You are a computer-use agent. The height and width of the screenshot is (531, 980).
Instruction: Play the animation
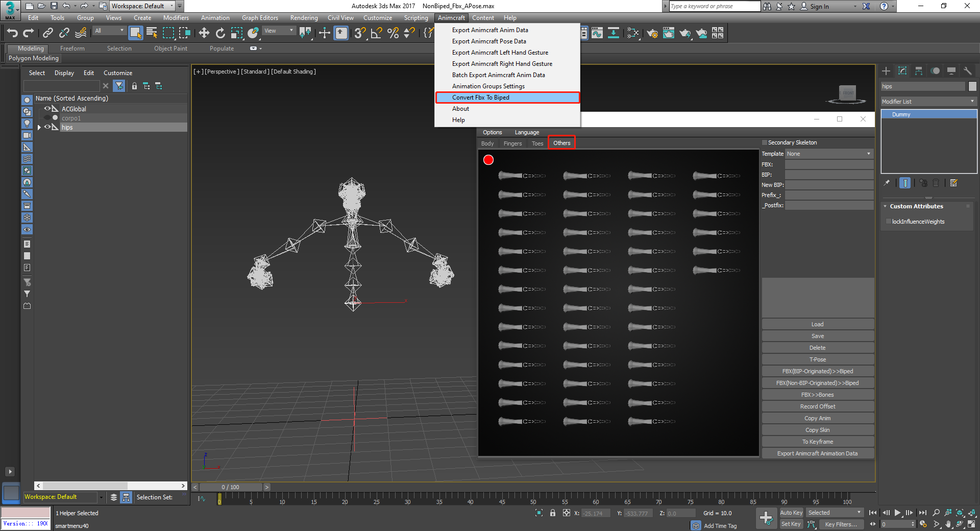click(898, 513)
